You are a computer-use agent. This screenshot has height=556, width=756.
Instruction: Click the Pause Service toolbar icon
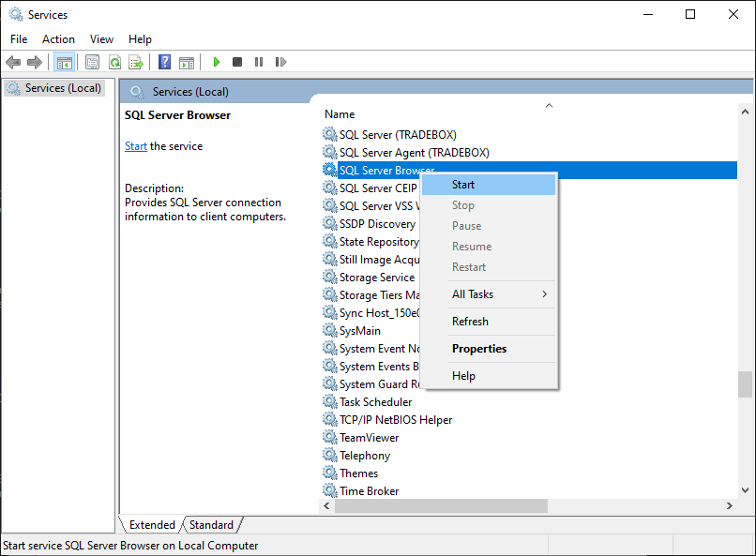(259, 63)
